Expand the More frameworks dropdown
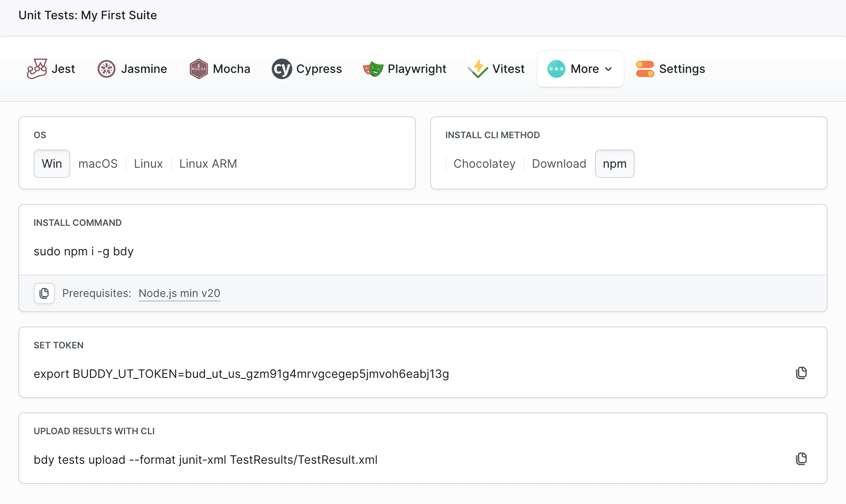 tap(580, 68)
